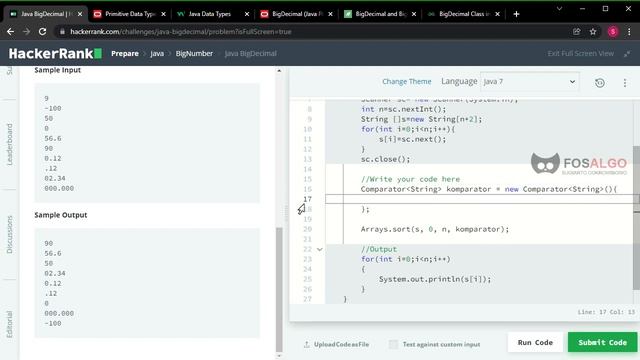The image size is (640, 360).
Task: Click the Sample Output heading
Action: (61, 215)
